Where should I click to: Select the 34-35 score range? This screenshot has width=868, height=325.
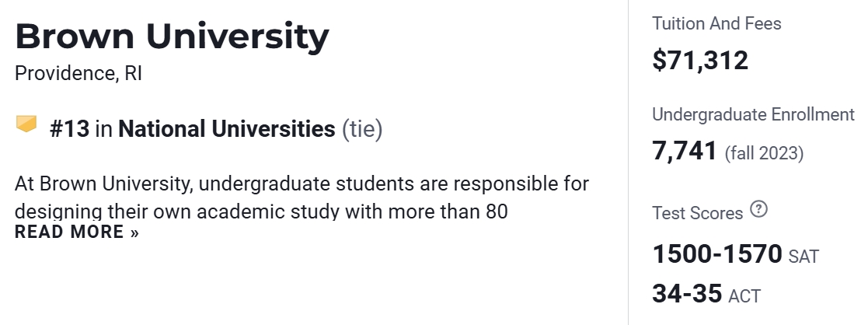[x=687, y=294]
